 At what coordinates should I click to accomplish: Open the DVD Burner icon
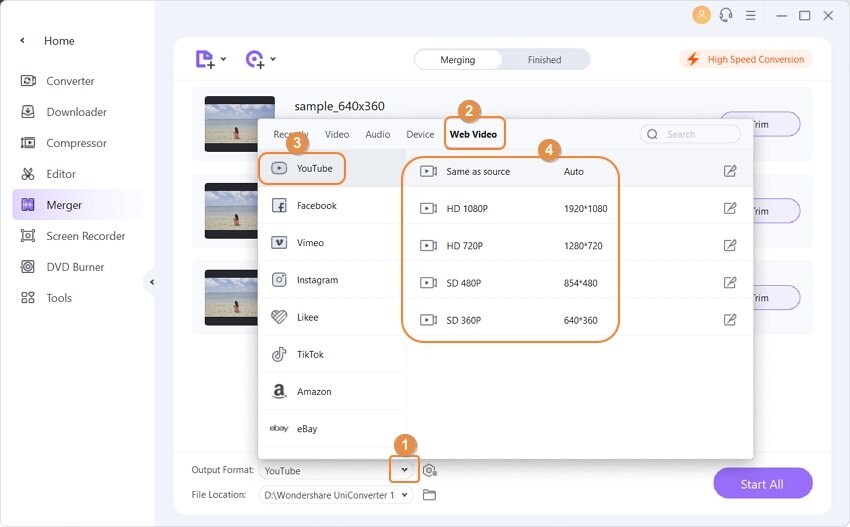[28, 267]
